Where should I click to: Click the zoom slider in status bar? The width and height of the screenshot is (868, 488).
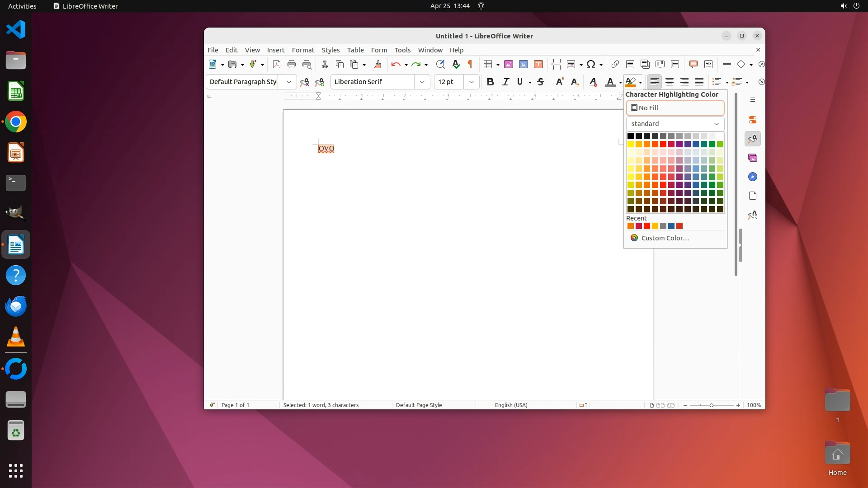pos(711,405)
